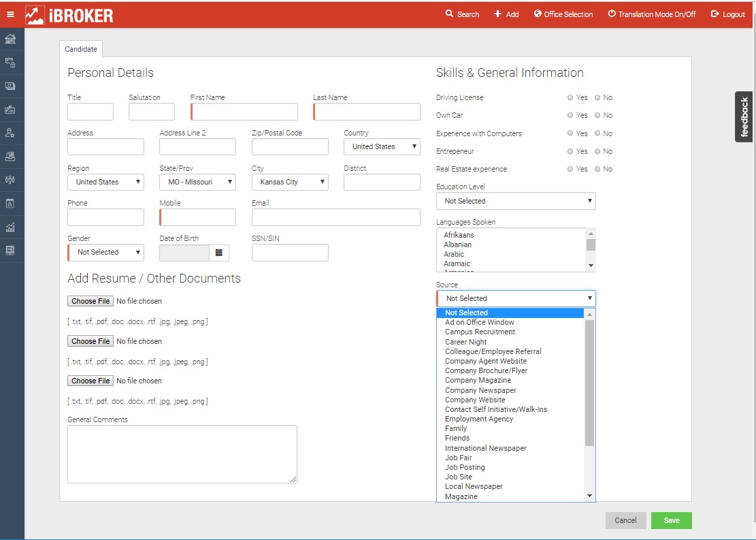Open the growth chart sidebar icon
This screenshot has height=540, width=756.
pyautogui.click(x=10, y=227)
